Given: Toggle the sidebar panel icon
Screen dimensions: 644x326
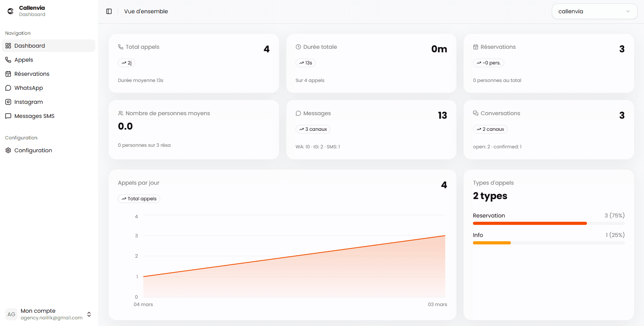Looking at the screenshot, I should coord(109,11).
